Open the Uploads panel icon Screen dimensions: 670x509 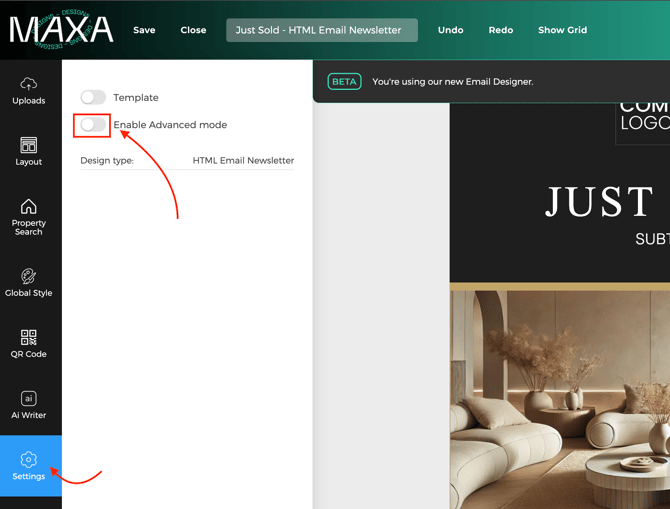point(28,90)
